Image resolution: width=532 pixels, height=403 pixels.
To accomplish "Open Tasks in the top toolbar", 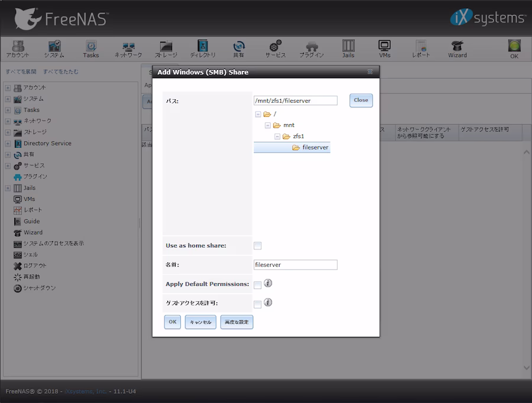I will (91, 49).
